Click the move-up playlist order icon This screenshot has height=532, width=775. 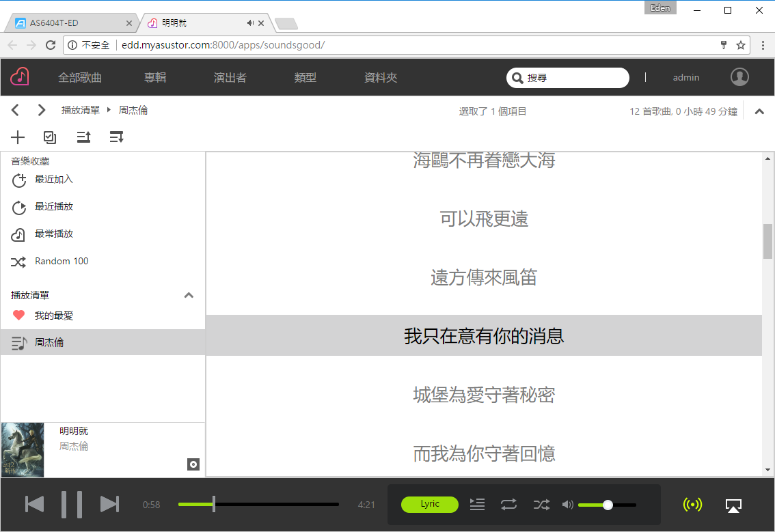click(83, 137)
